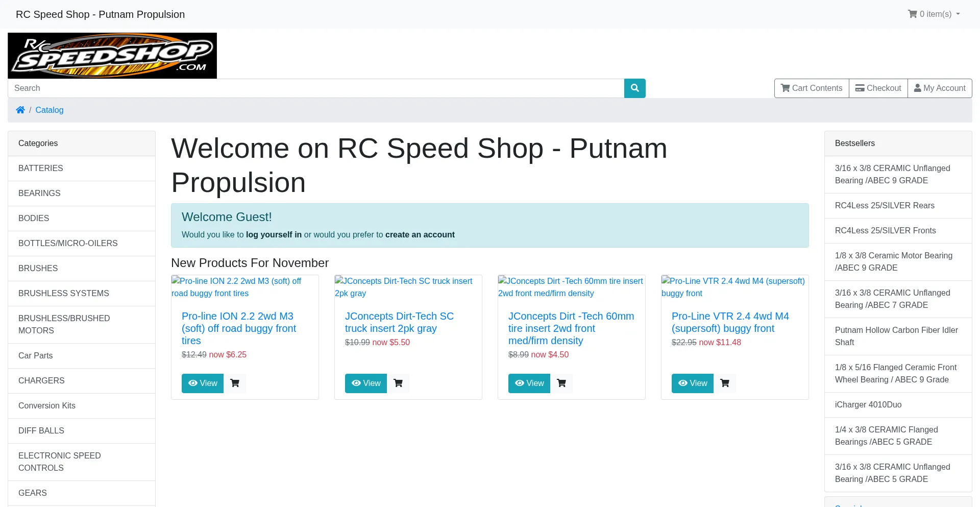Expand the 0 item(s) cart dropdown
The image size is (980, 507).
934,14
